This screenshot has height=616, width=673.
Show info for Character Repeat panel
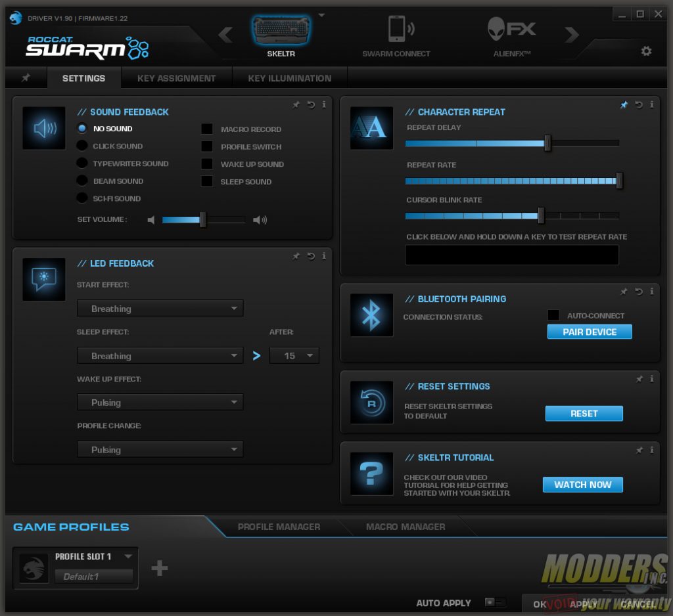pyautogui.click(x=651, y=104)
